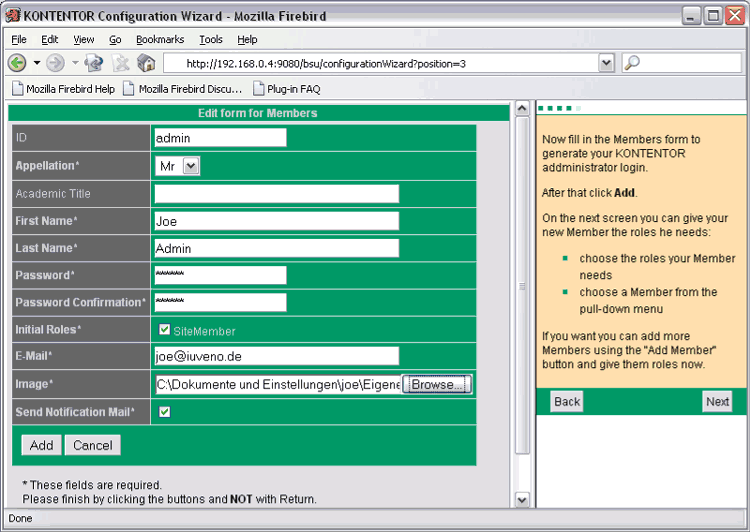Open the Bookmarks menu

160,39
